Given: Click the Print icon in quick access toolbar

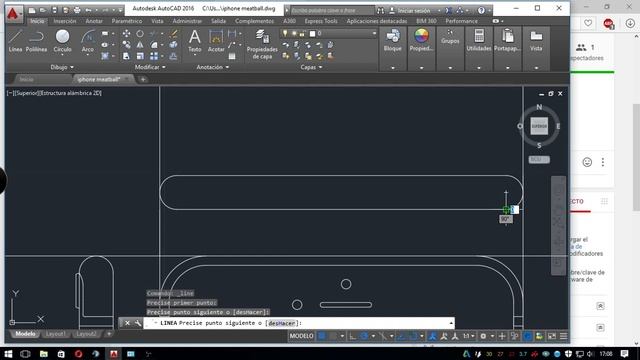Looking at the screenshot, I should pyautogui.click(x=77, y=10).
